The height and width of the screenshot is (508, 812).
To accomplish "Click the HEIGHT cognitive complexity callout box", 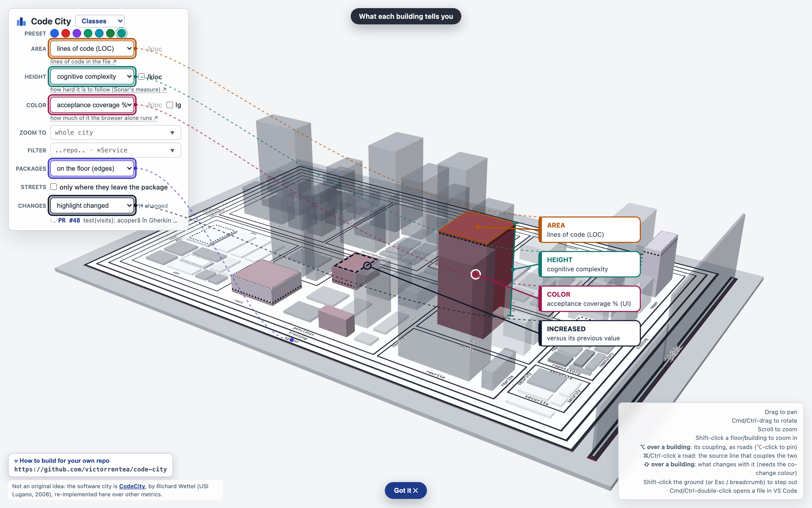I will pyautogui.click(x=589, y=264).
